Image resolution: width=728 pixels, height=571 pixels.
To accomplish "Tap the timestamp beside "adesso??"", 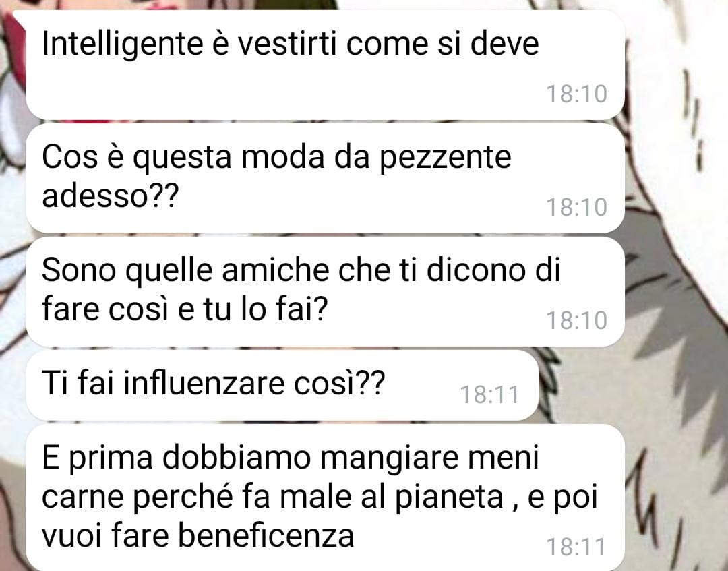I will [576, 208].
